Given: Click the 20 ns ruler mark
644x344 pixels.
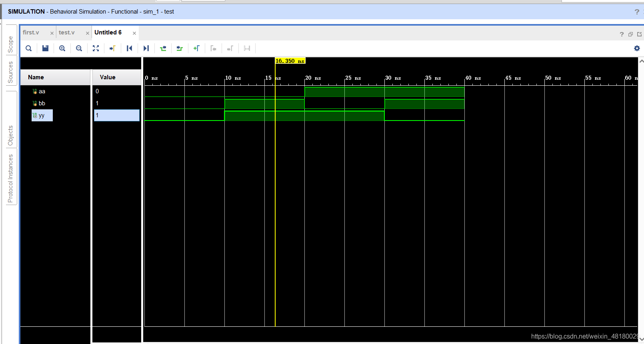Looking at the screenshot, I should (313, 78).
